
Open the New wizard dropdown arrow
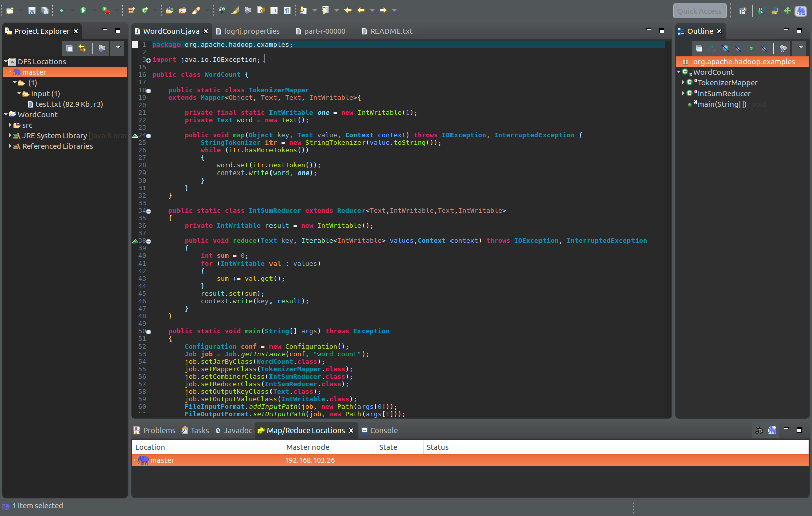pyautogui.click(x=20, y=10)
